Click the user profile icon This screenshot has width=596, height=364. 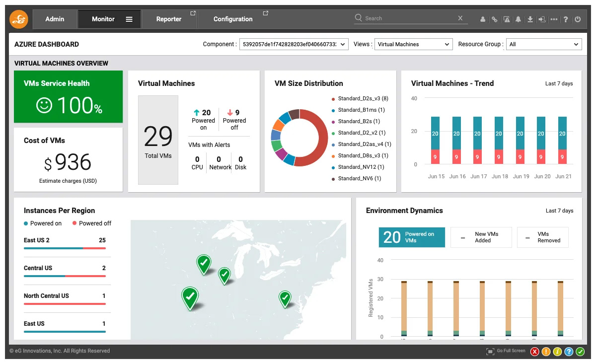point(483,19)
